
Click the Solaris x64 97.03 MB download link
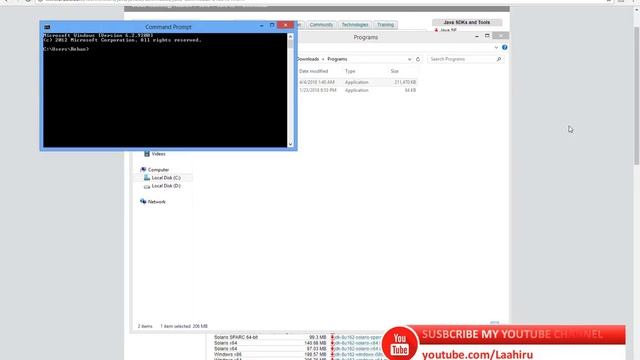[x=357, y=349]
